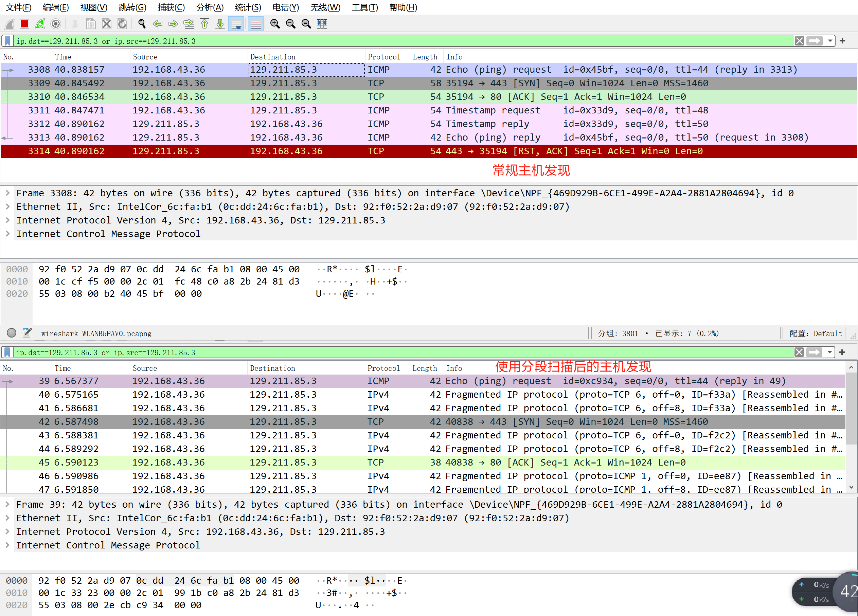Click the expert information circle indicator

(12, 333)
